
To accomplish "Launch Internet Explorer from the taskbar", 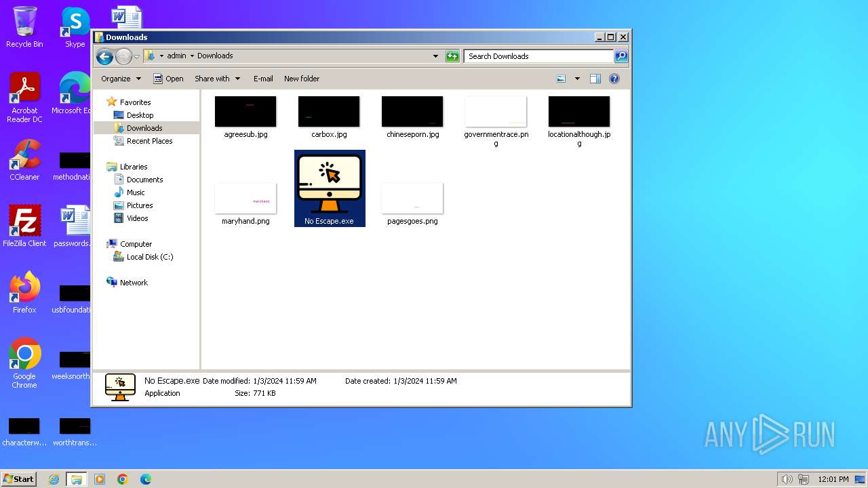I will pyautogui.click(x=54, y=479).
